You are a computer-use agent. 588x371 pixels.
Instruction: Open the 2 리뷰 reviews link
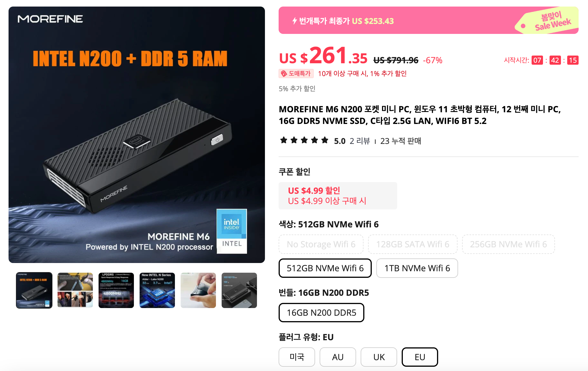tap(360, 141)
